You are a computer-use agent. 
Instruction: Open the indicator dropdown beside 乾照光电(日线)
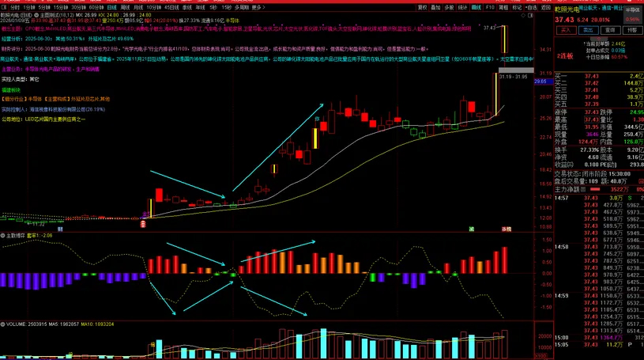(36, 15)
